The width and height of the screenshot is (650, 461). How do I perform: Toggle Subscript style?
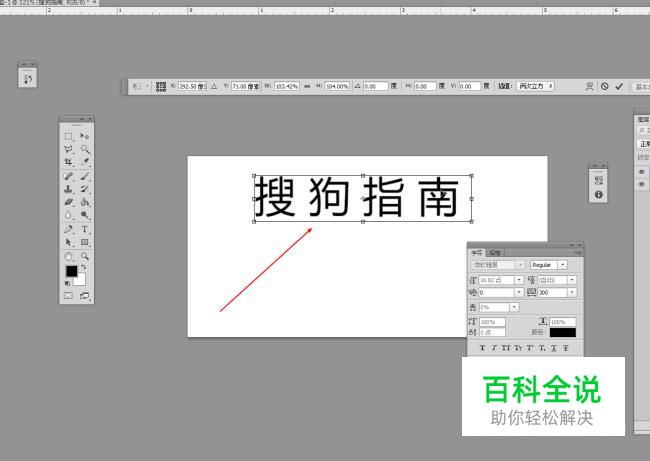(542, 348)
